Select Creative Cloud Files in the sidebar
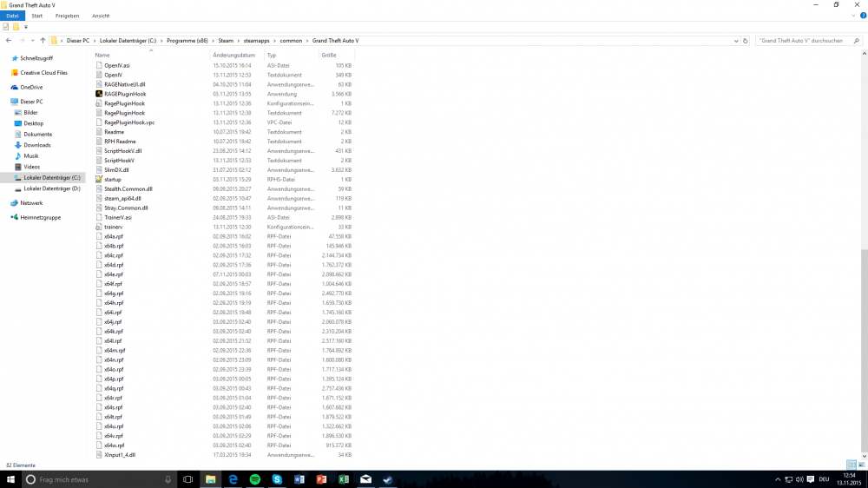 point(43,73)
